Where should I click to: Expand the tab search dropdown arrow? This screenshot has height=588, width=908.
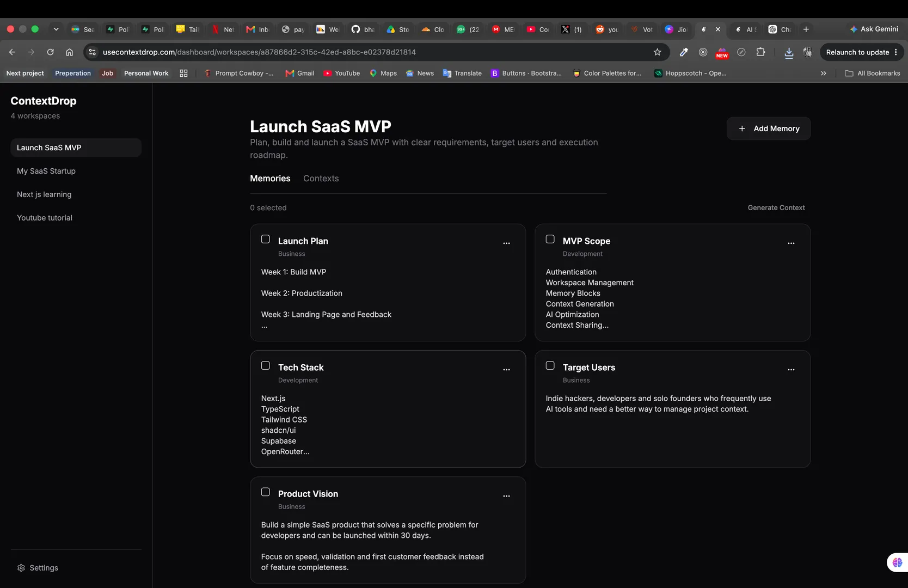pyautogui.click(x=56, y=29)
